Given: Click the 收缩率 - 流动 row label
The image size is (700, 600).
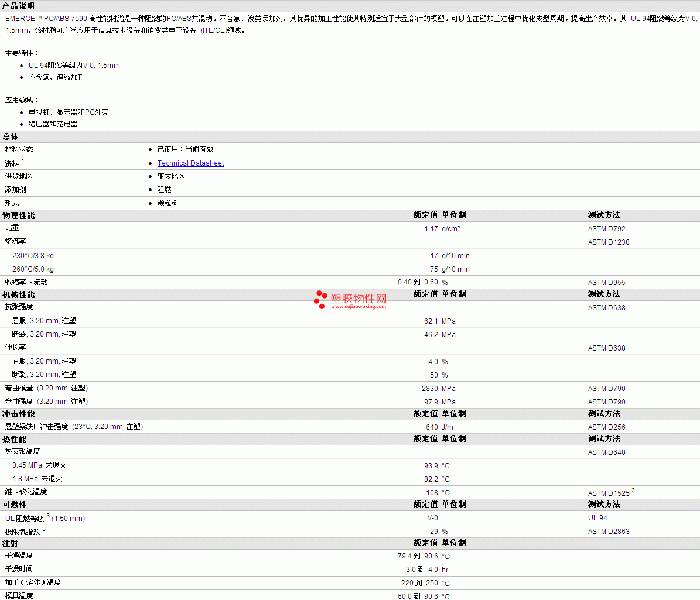Looking at the screenshot, I should [x=26, y=282].
